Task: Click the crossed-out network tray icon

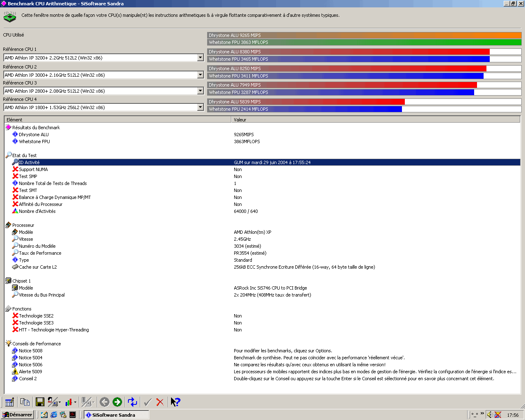Action: click(x=498, y=415)
